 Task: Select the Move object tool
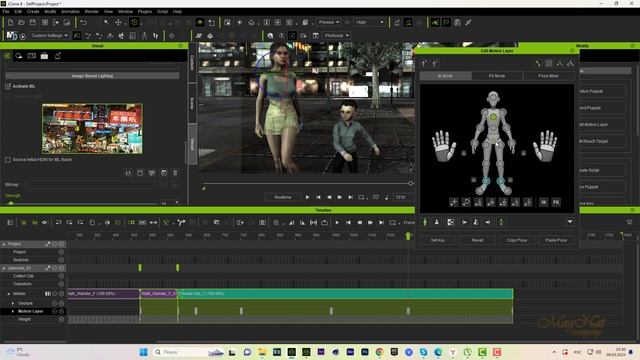pyautogui.click(x=118, y=22)
